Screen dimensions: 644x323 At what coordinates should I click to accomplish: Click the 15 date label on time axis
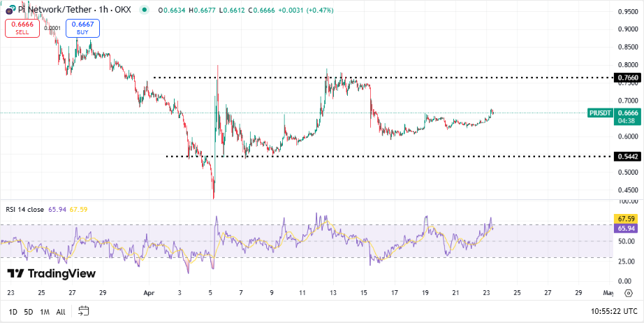364,293
